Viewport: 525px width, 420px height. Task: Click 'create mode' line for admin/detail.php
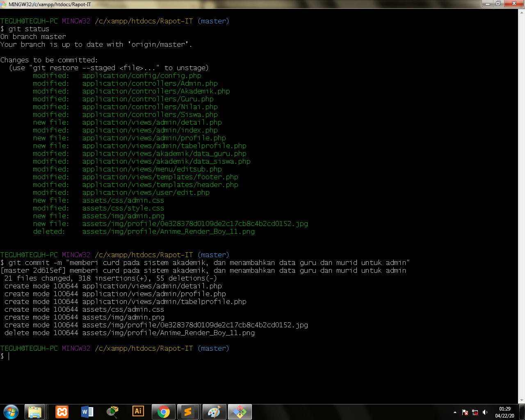[x=113, y=286]
